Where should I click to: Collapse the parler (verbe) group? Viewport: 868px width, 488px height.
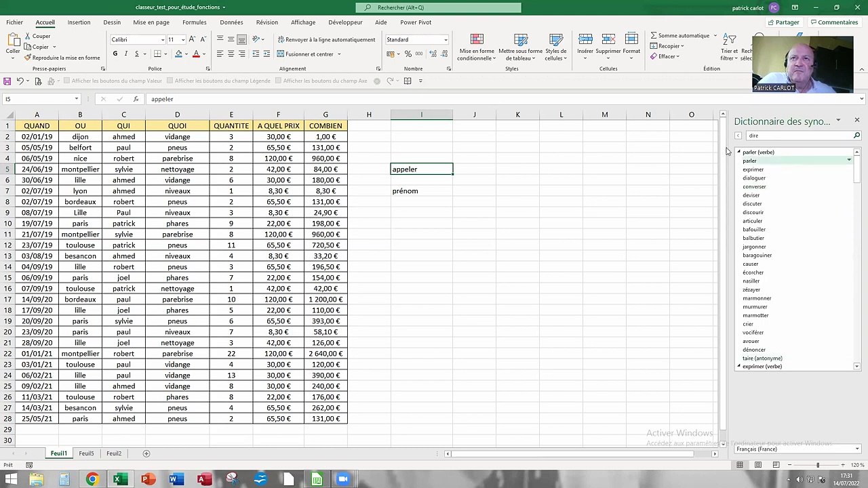[739, 152]
